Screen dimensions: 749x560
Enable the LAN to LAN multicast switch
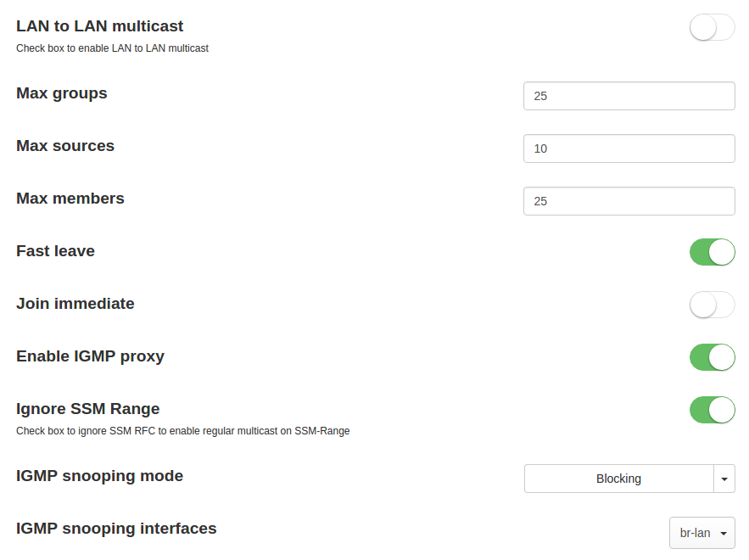click(x=712, y=28)
